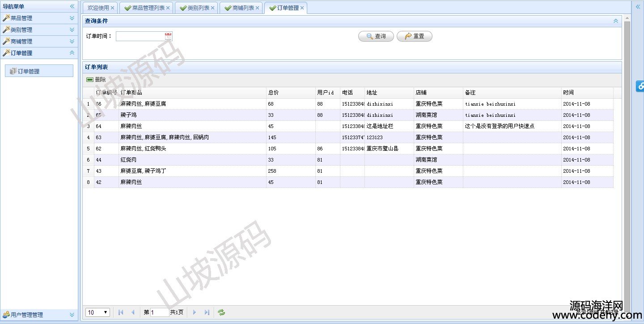Image resolution: width=644 pixels, height=324 pixels.
Task: Select order row with 红烧肉
Action: click(x=348, y=160)
